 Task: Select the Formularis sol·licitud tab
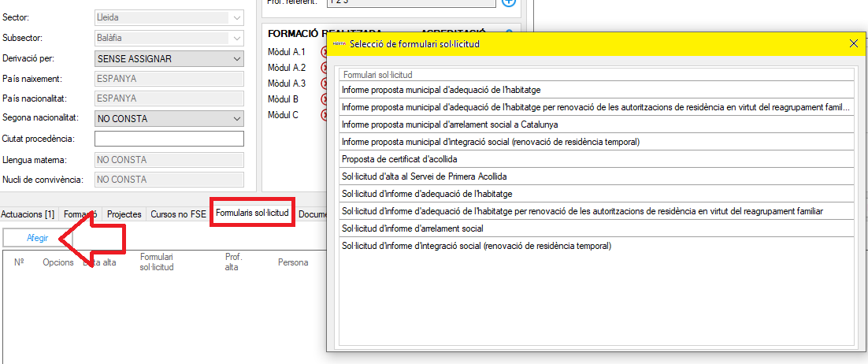[x=252, y=214]
